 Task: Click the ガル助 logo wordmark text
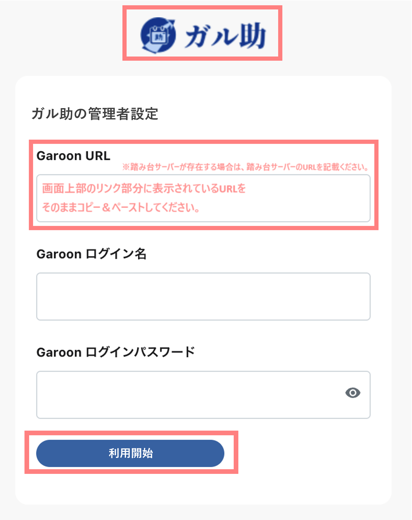coord(225,35)
